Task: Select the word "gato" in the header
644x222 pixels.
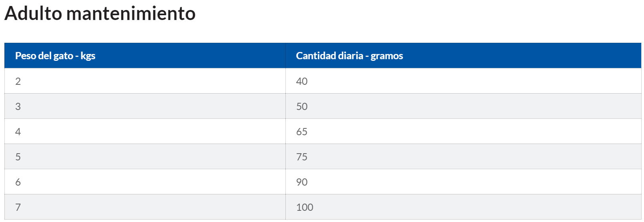Action: point(63,56)
